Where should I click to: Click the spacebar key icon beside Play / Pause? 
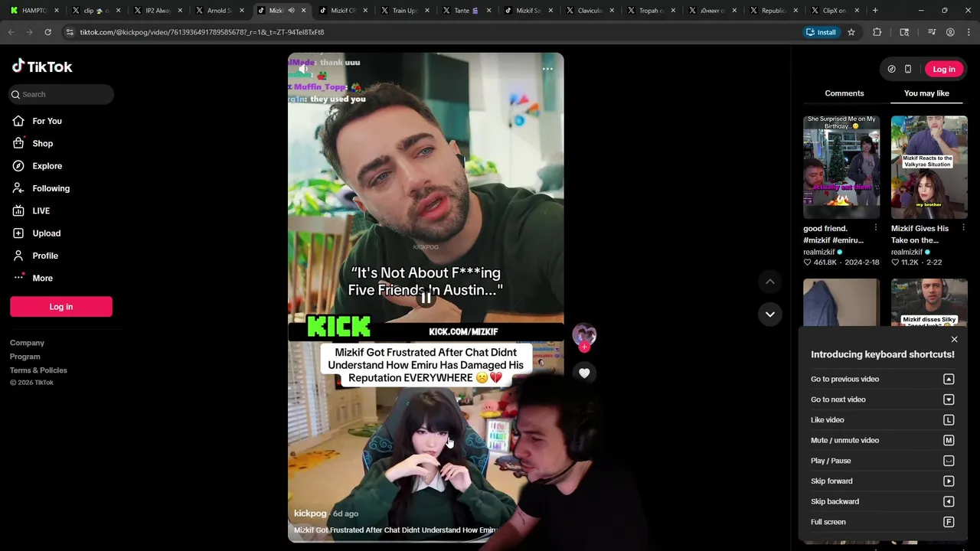[949, 461]
